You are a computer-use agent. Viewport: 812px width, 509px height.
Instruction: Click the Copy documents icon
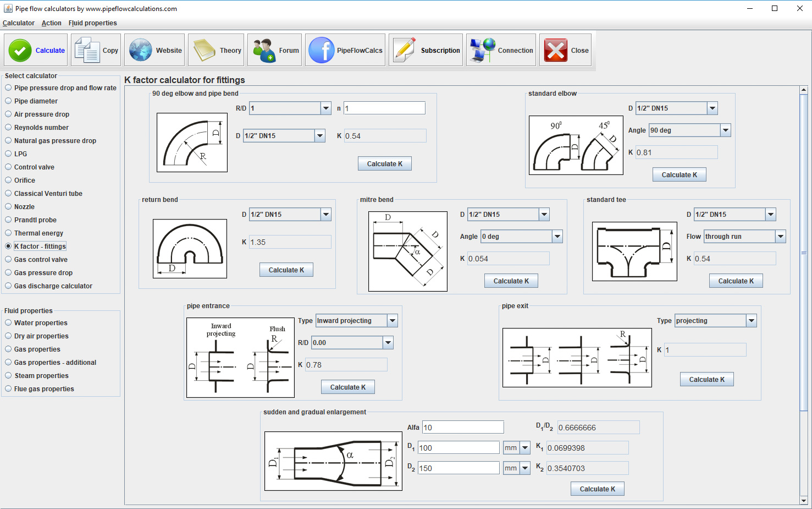coord(87,50)
